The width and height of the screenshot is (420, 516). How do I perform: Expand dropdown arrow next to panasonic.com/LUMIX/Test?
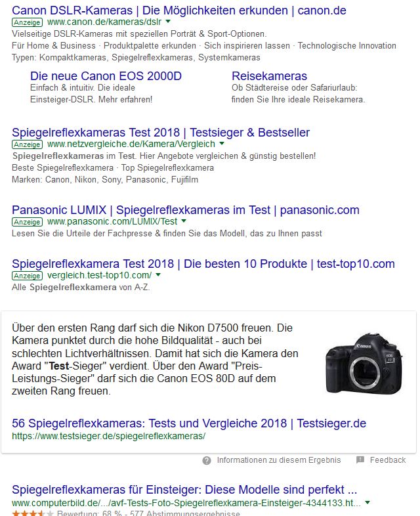(x=184, y=221)
